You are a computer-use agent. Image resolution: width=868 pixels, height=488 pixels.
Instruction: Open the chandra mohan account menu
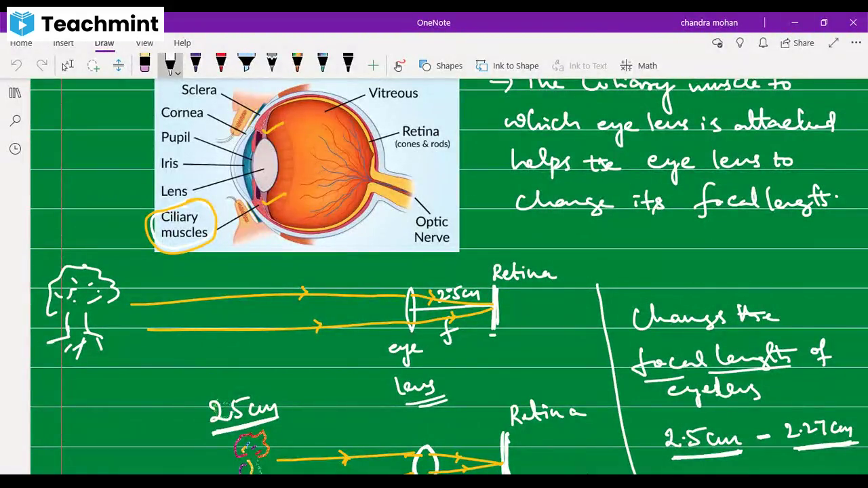coord(709,22)
